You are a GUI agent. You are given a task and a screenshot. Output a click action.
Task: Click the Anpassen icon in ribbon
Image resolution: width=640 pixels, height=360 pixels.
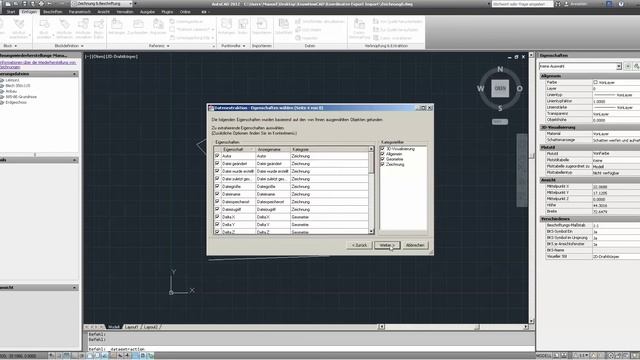coord(158,27)
